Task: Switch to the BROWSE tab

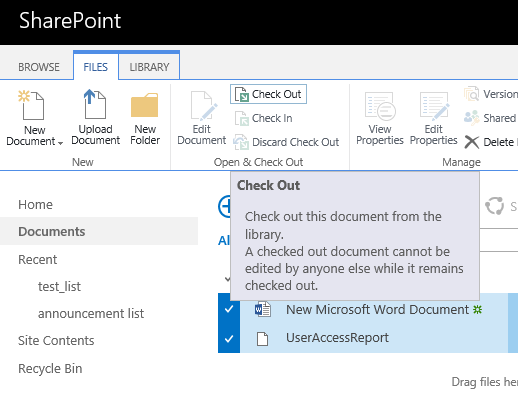Action: click(39, 67)
